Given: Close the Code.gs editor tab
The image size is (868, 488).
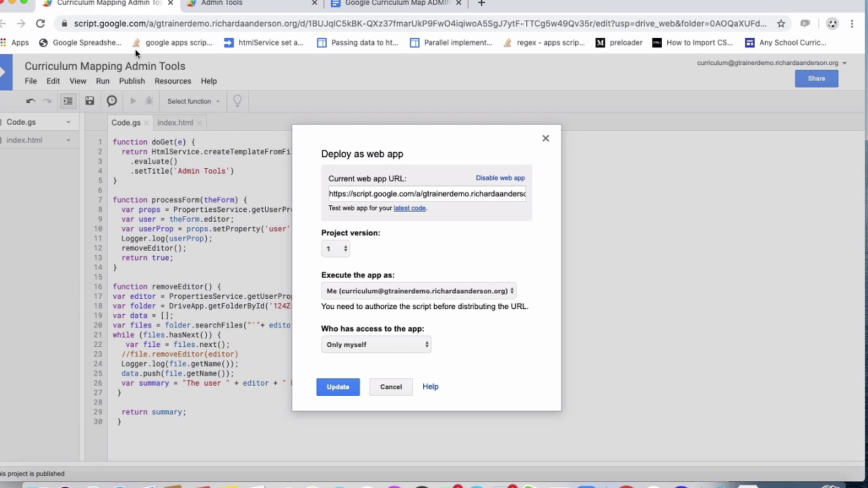Looking at the screenshot, I should point(146,123).
